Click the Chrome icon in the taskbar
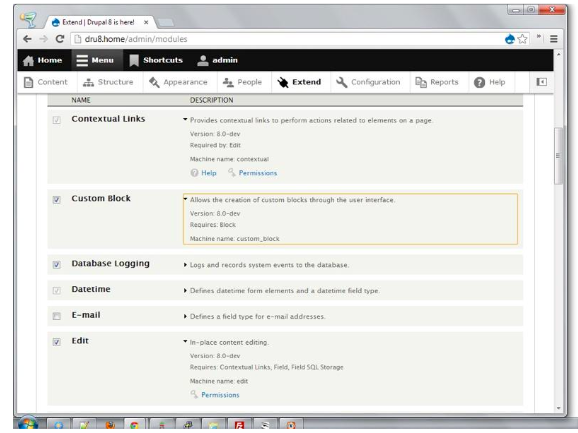578x433 pixels. pyautogui.click(x=134, y=425)
